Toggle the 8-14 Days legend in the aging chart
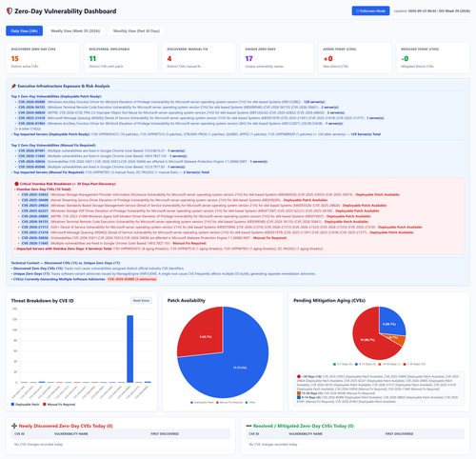Image resolution: width=476 pixels, height=459 pixels. click(366, 364)
